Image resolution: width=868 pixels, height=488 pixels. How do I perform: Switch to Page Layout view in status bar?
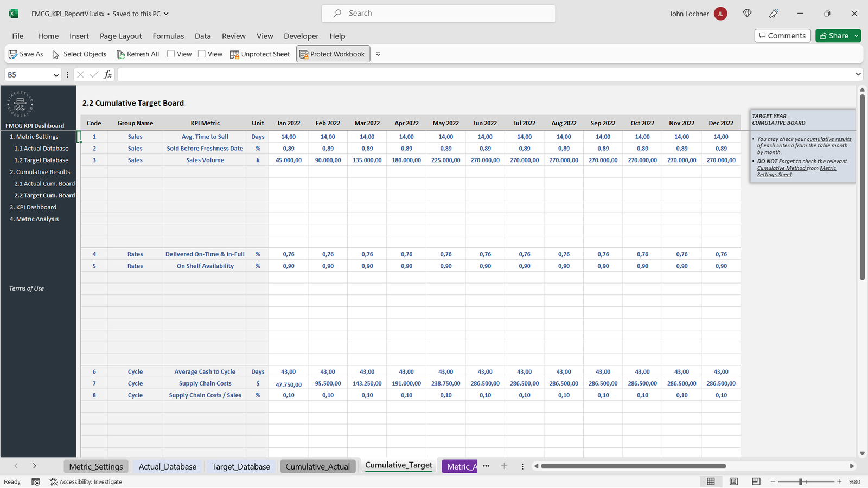pyautogui.click(x=733, y=481)
